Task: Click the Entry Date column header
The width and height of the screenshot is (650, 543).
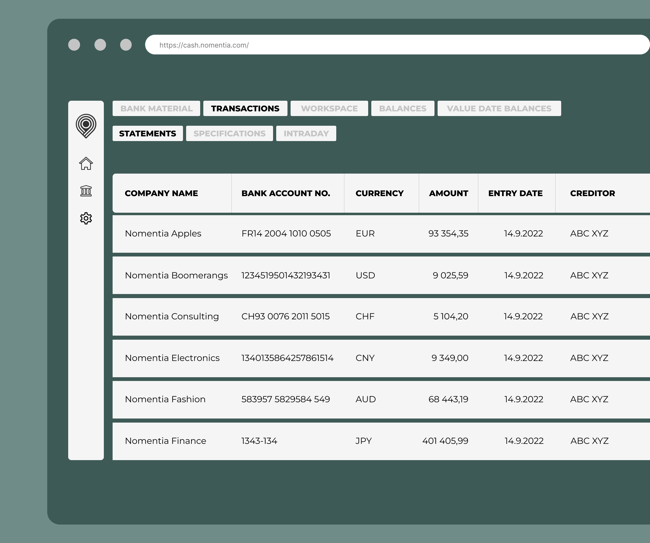Action: click(x=515, y=193)
